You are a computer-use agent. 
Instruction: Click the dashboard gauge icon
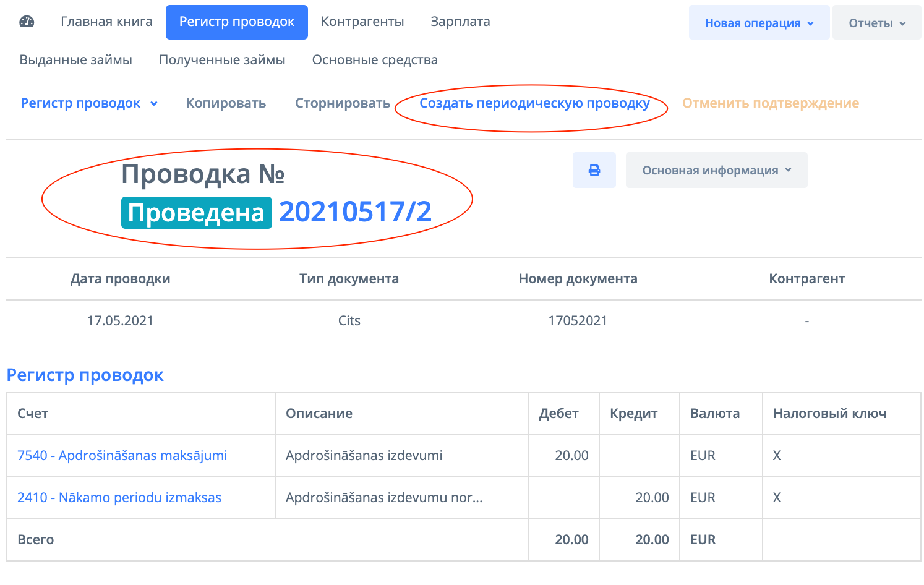(x=27, y=22)
